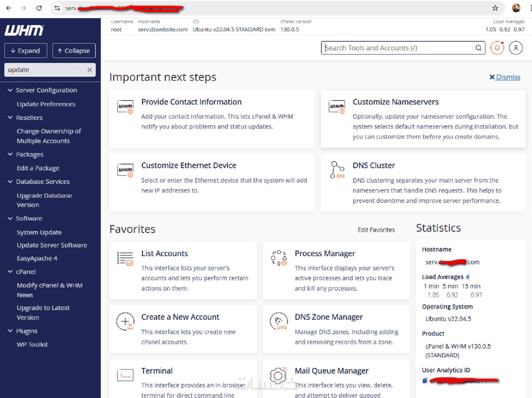Image resolution: width=532 pixels, height=398 pixels.
Task: Open DNS Zone Manager title link
Action: (x=329, y=317)
